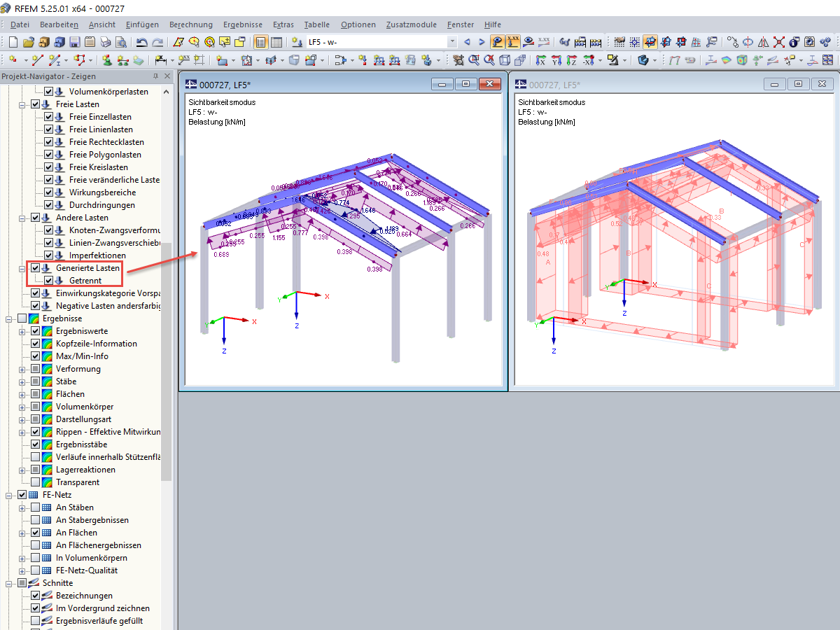
Task: Uncheck the Getrennt checkbox
Action: coord(49,281)
